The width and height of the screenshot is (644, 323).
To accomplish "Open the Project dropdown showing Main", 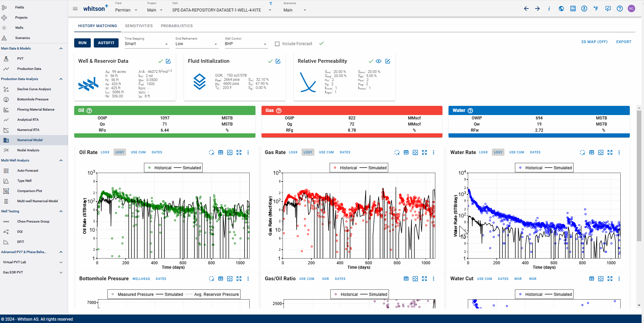I will click(155, 10).
